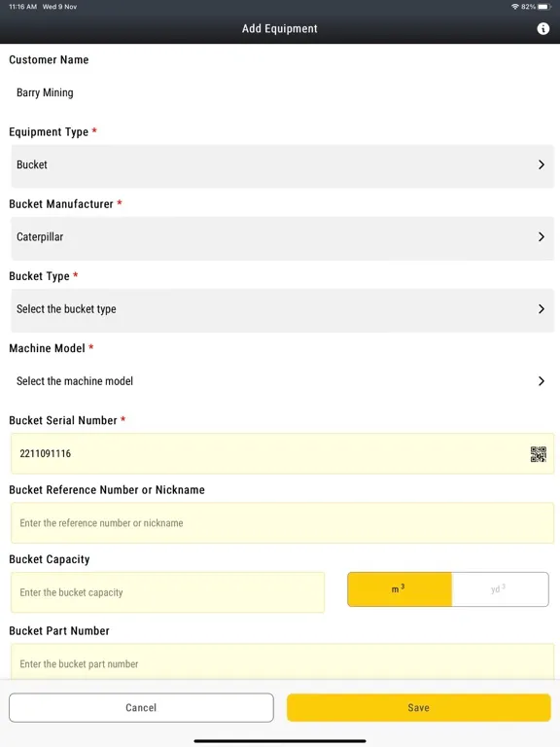Open the Bucket equipment type dropdown
The height and width of the screenshot is (747, 560).
point(282,165)
